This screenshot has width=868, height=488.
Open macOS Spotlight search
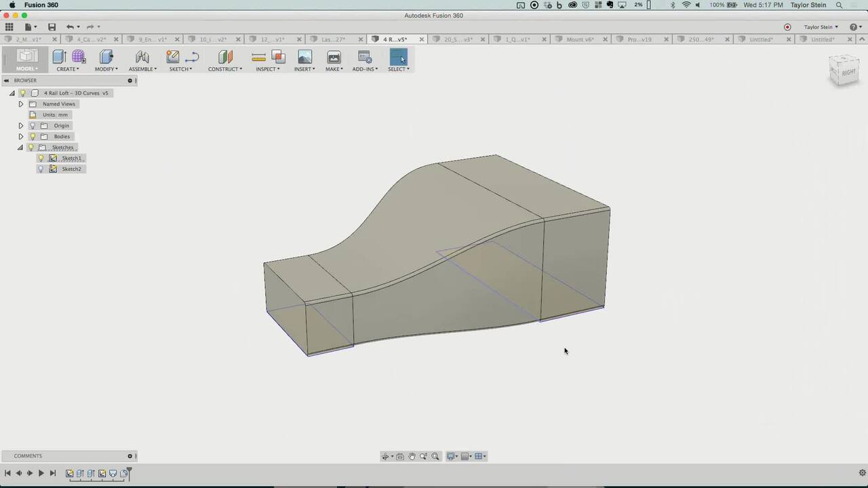point(839,5)
